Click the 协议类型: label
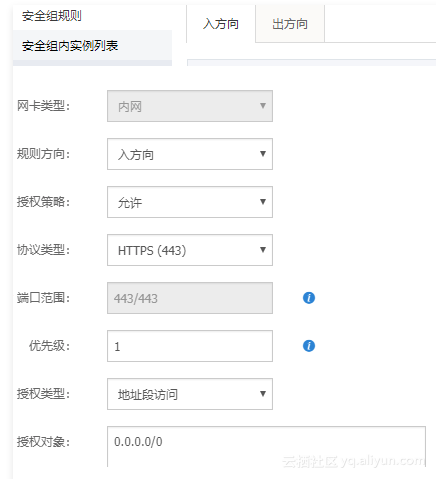 (x=43, y=250)
